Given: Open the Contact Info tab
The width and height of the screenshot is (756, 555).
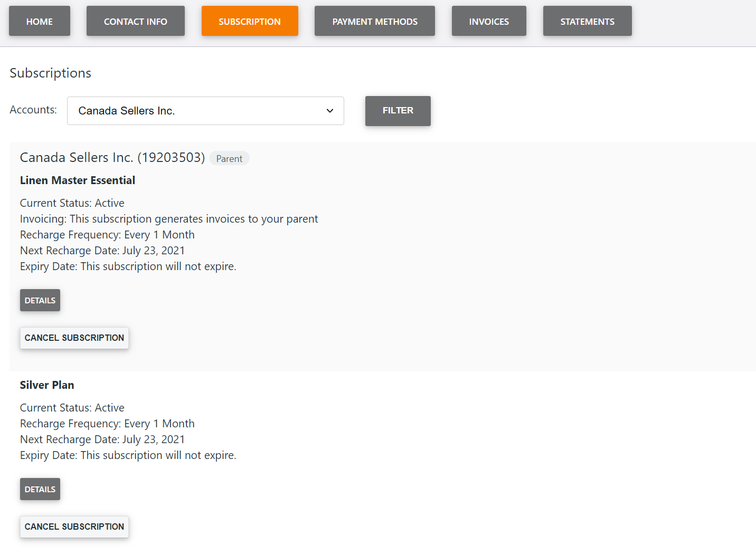Looking at the screenshot, I should click(136, 21).
